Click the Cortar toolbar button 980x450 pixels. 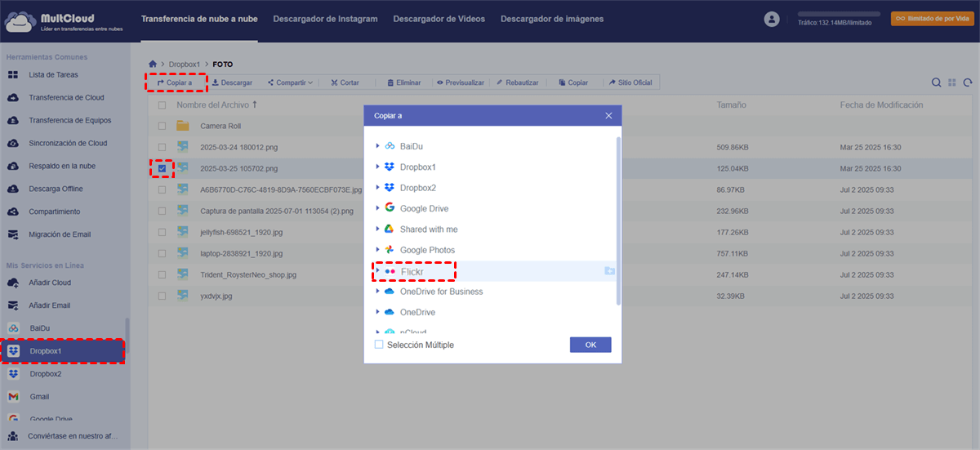click(x=345, y=82)
